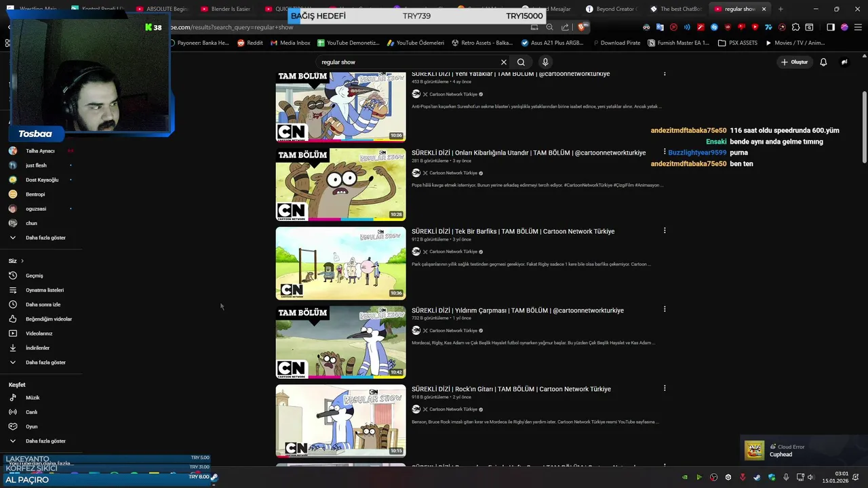Open browser extensions puzzle icon
The width and height of the screenshot is (868, 488).
[x=795, y=27]
